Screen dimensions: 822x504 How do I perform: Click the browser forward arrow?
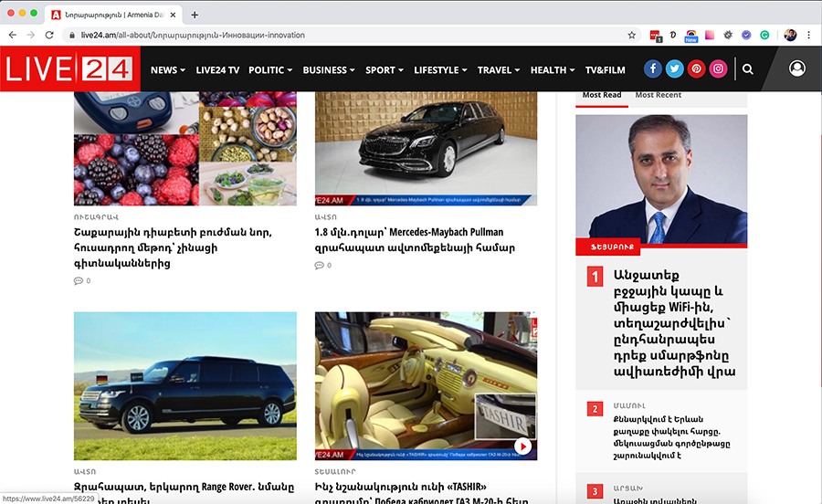click(31, 35)
